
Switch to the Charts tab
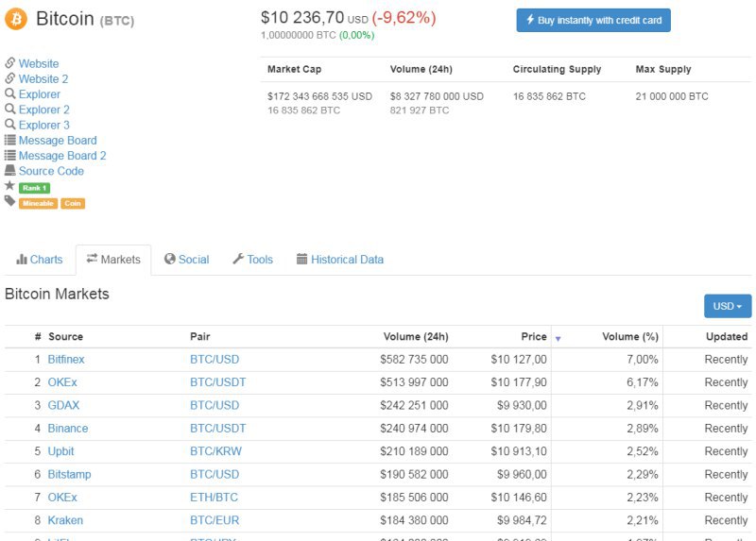40,260
